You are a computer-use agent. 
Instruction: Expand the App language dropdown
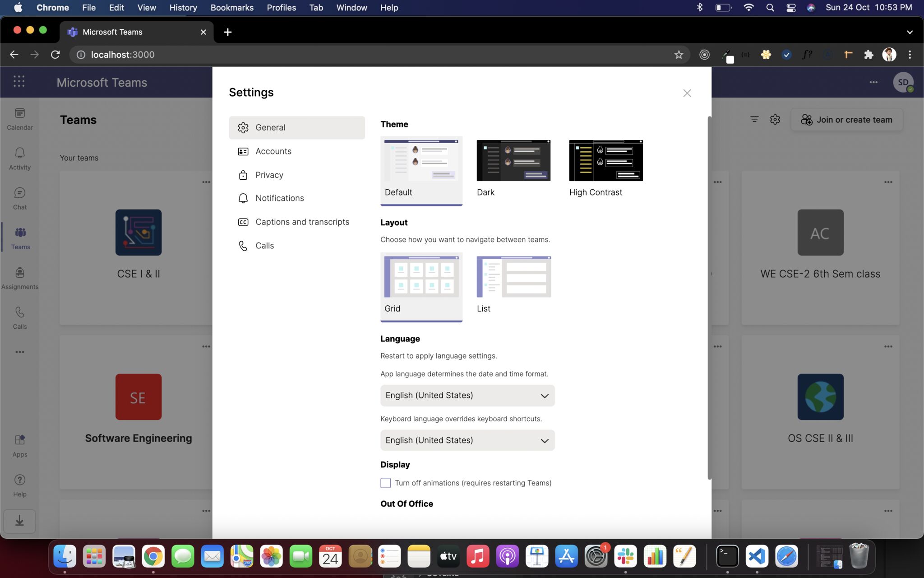[x=467, y=396]
